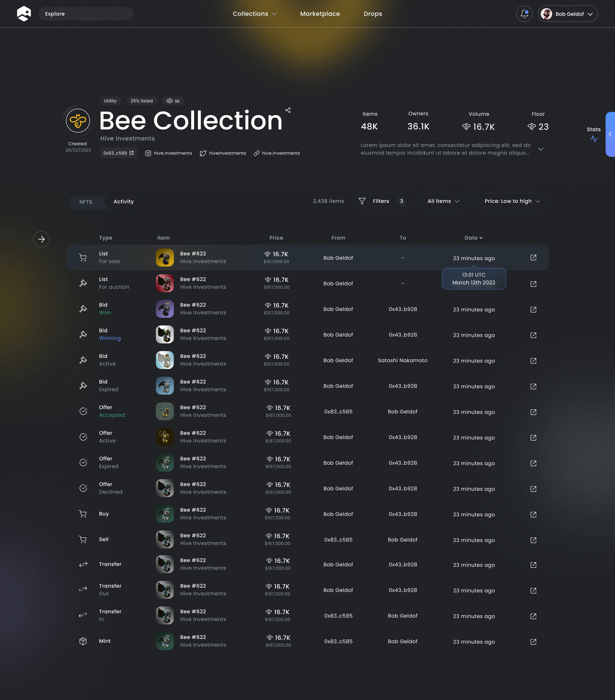Expand the collection description chevron
Viewport: 615px width, 700px height.
click(540, 149)
